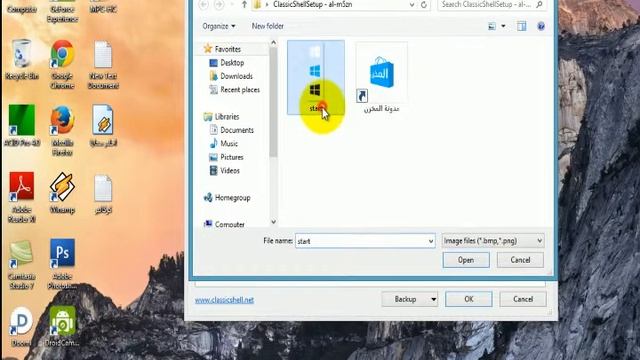Screen dimensions: 640x360
Task: Open the green ACID Pro desktop shortcut
Action: pos(22,125)
